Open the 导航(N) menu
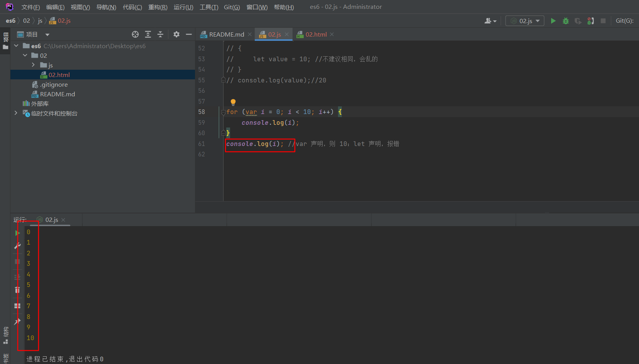639x364 pixels. coord(106,7)
